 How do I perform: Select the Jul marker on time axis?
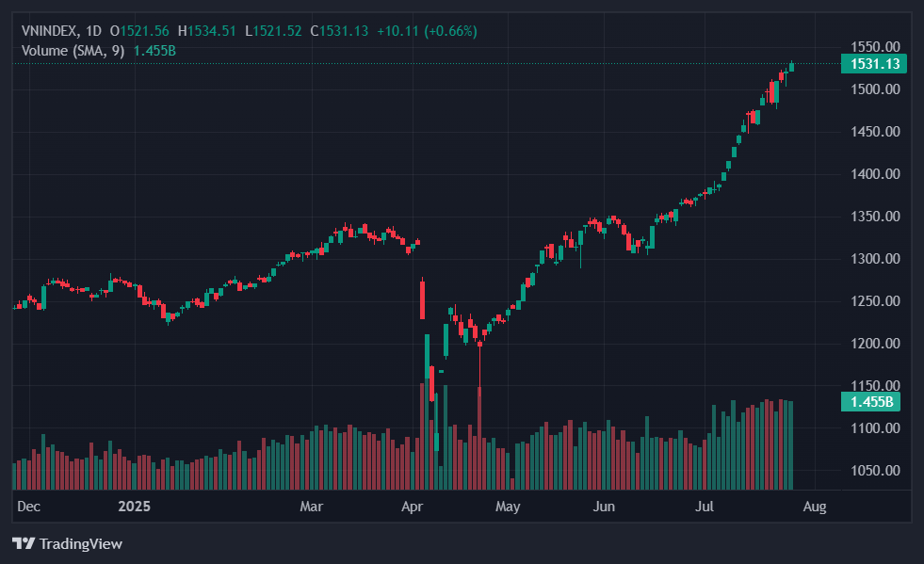[705, 507]
